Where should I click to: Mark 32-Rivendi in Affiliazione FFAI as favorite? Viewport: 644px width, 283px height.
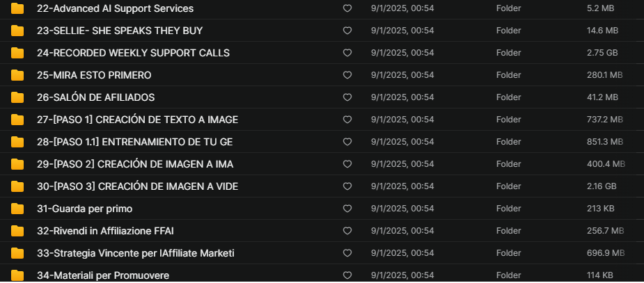[347, 231]
